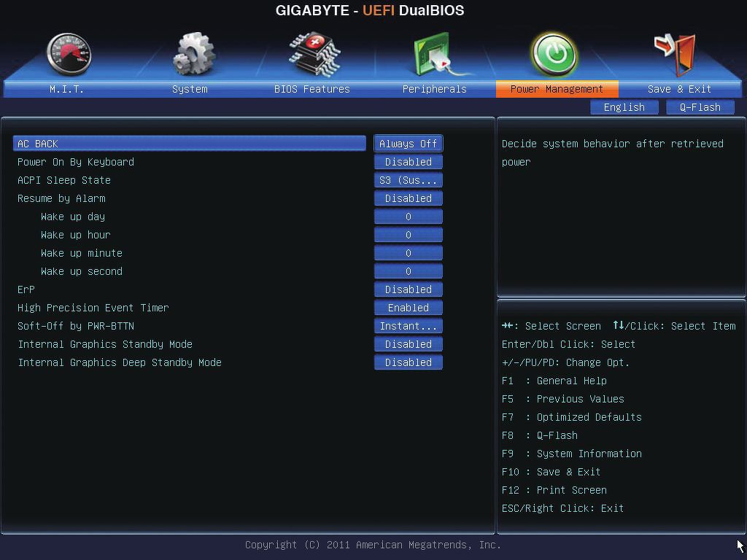Select the Wake up hour label

pyautogui.click(x=76, y=235)
